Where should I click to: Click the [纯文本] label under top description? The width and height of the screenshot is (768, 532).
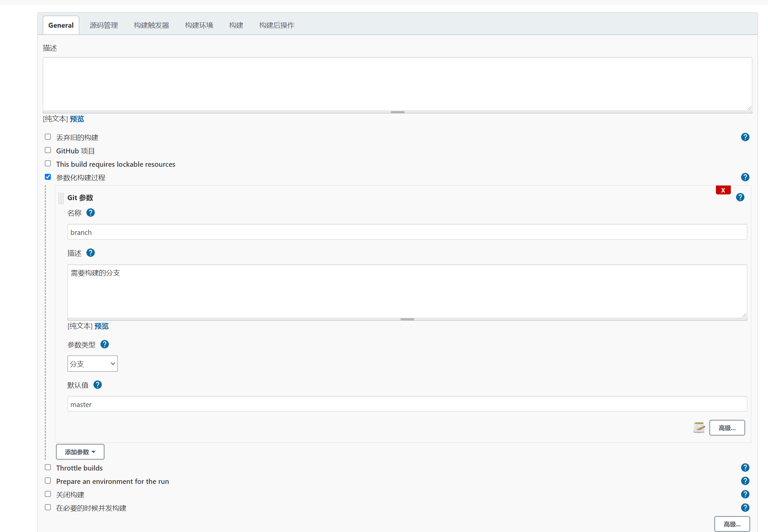56,119
